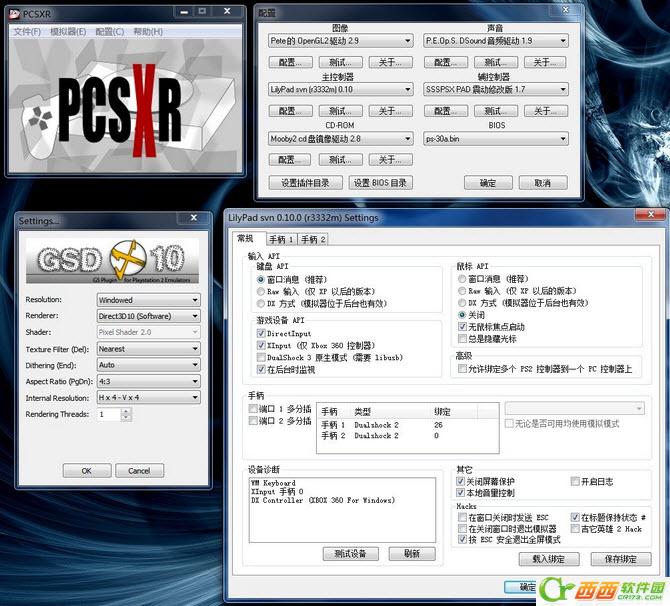
Task: Enable the 端口 1 多分插 checkbox
Action: coord(253,409)
